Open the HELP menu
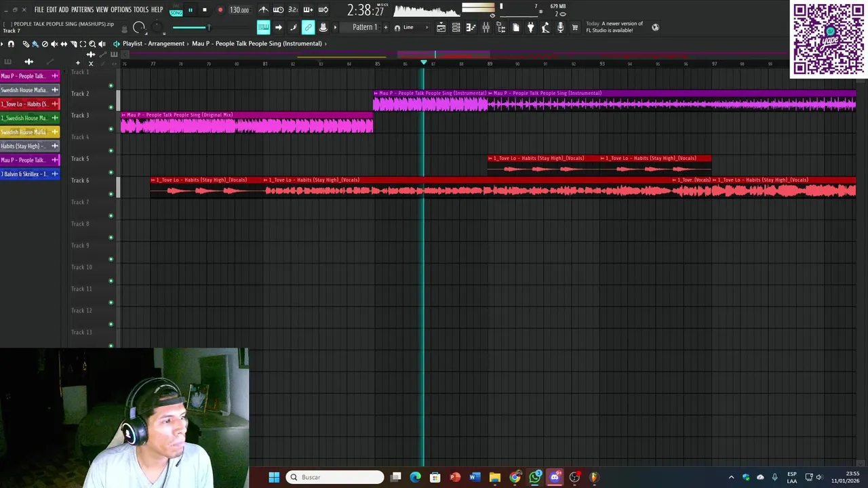Image resolution: width=868 pixels, height=488 pixels. click(x=157, y=9)
